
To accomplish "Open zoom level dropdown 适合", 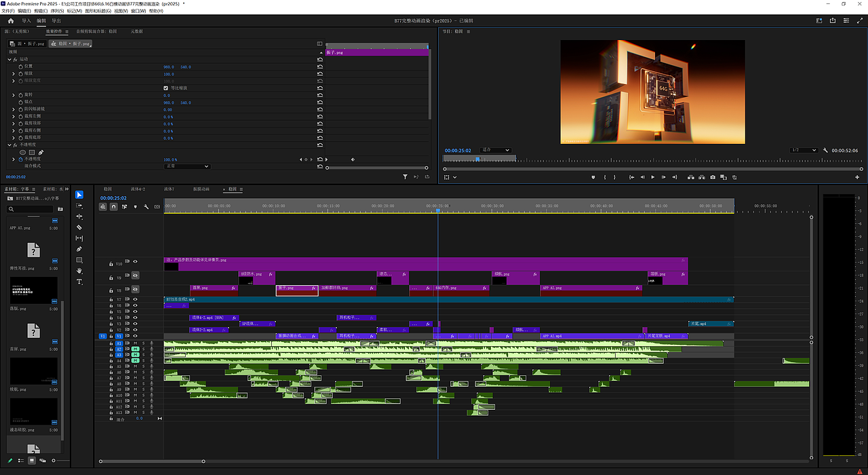I will click(495, 150).
